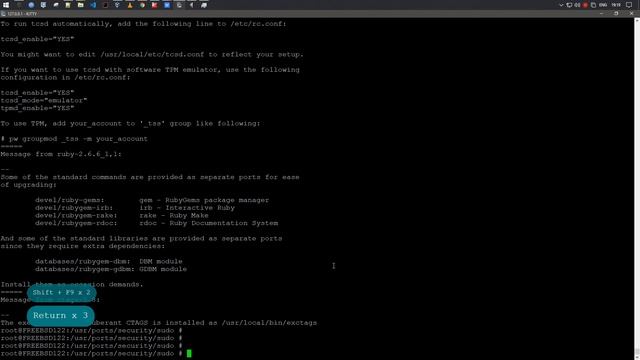Click the databases/rubygem-gdbm line
The height and width of the screenshot is (360, 640).
tap(111, 269)
